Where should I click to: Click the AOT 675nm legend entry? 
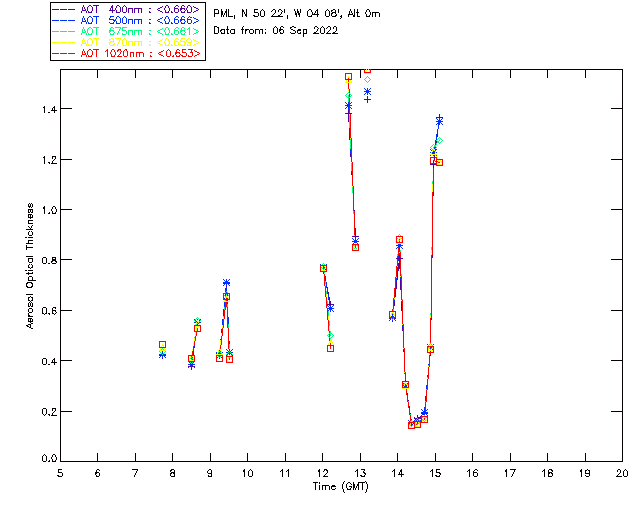click(127, 31)
